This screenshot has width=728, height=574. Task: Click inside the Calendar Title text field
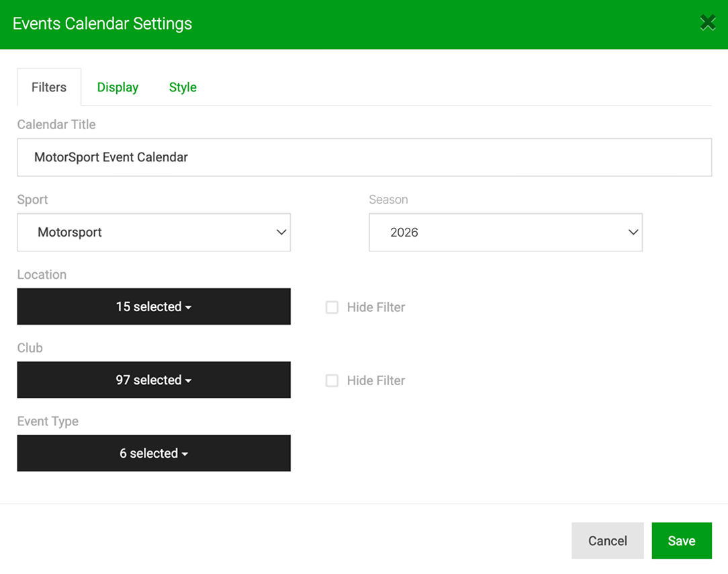pos(365,157)
